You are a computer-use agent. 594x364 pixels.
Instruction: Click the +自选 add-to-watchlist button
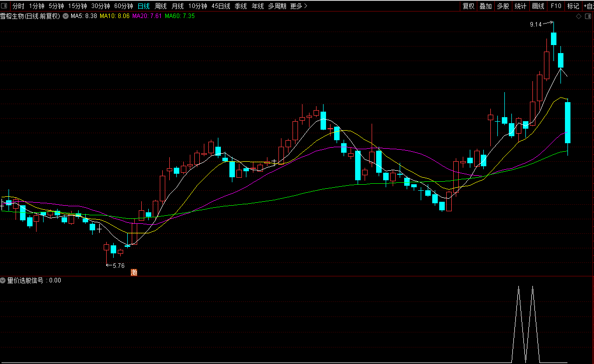[588, 6]
